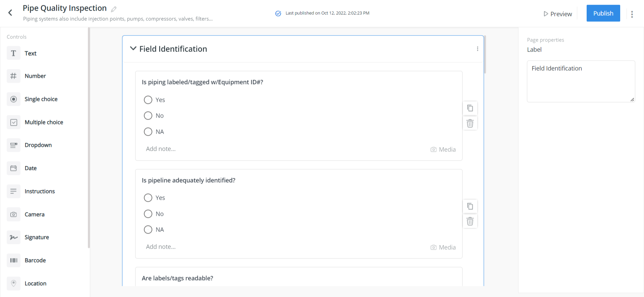Add the Barcode control
644x297 pixels.
pos(35,260)
